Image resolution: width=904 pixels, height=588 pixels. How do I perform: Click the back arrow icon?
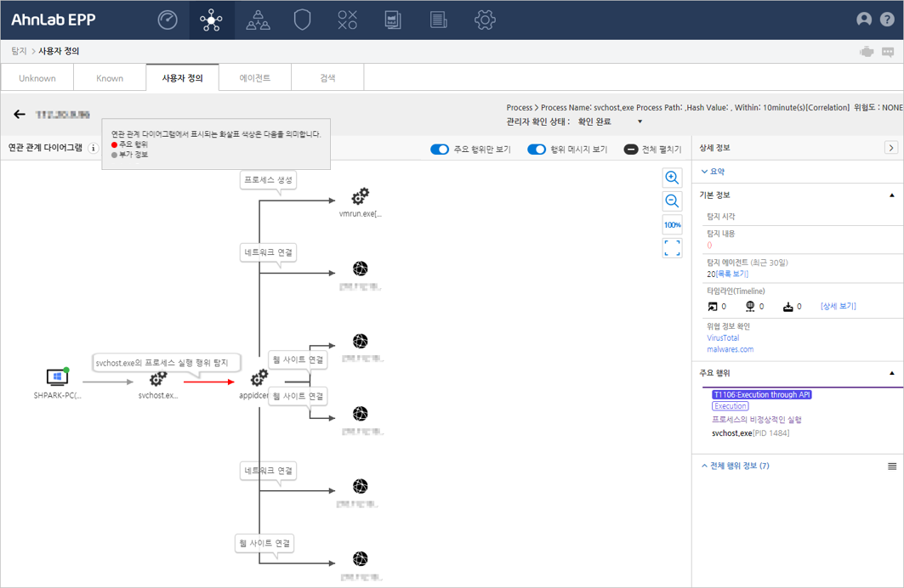point(20,115)
